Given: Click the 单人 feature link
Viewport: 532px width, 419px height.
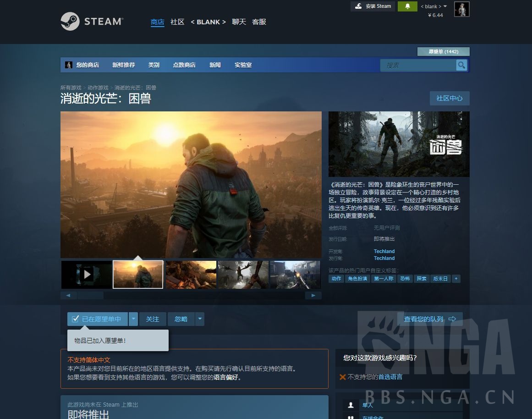Looking at the screenshot, I should [367, 405].
